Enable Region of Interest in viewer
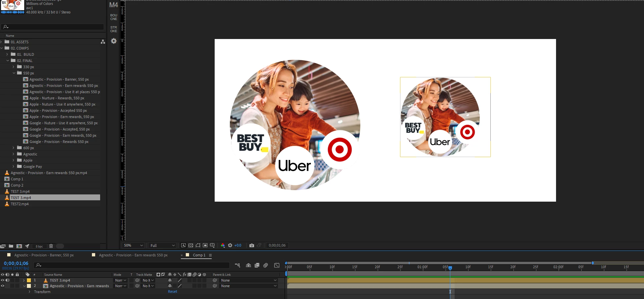This screenshot has width=644, height=299. point(205,246)
